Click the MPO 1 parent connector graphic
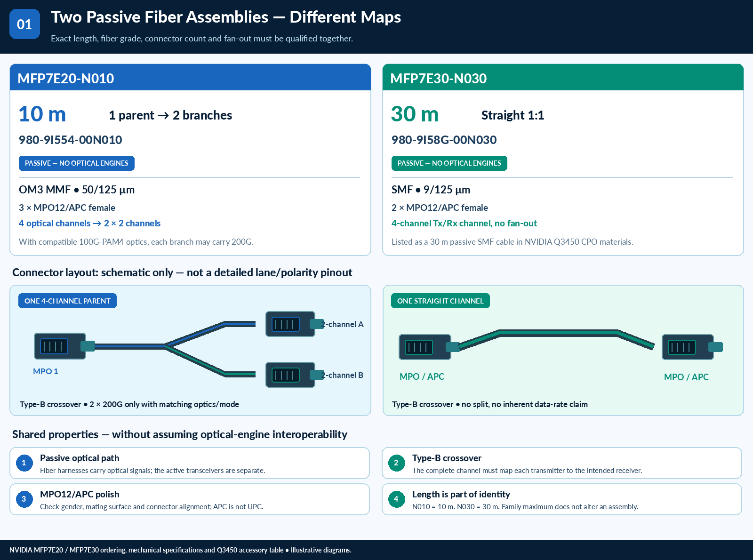The width and height of the screenshot is (753, 560). pyautogui.click(x=64, y=346)
